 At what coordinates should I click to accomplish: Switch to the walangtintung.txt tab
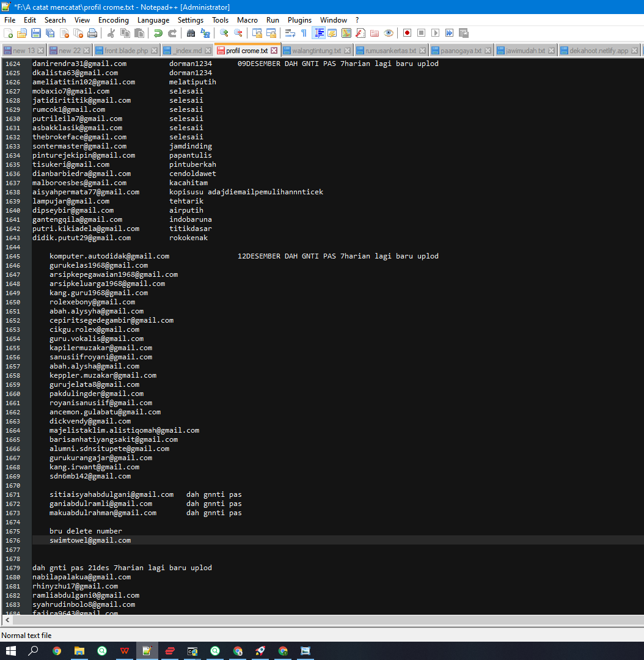(316, 51)
